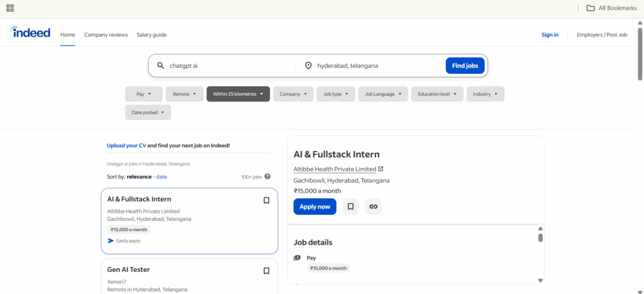
Task: Click the Apply now button
Action: (314, 206)
